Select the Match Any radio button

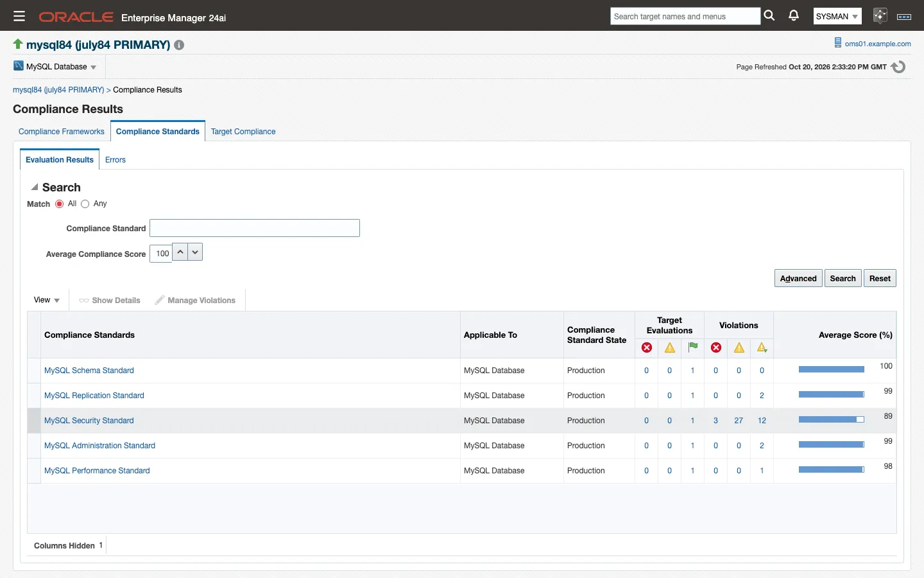pos(85,204)
